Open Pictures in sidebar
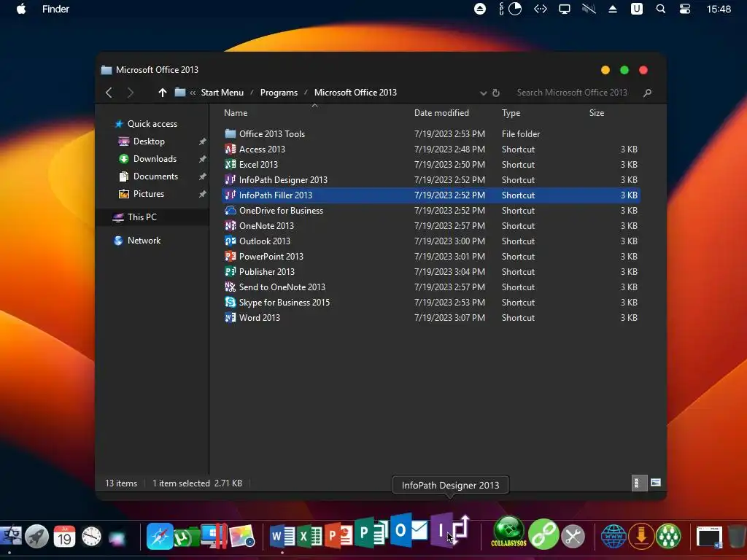The height and width of the screenshot is (560, 747). 149,194
